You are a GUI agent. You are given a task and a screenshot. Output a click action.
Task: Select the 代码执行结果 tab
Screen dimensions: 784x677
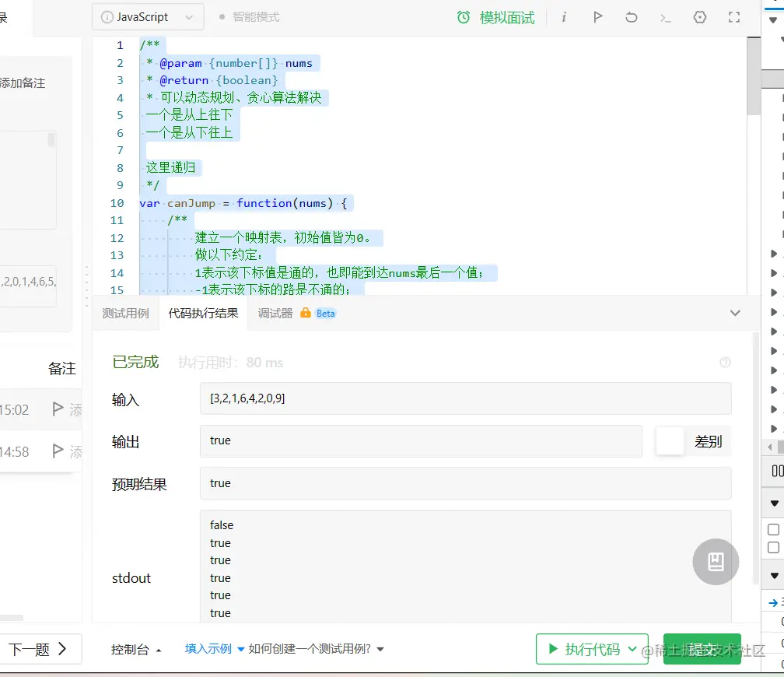click(203, 314)
